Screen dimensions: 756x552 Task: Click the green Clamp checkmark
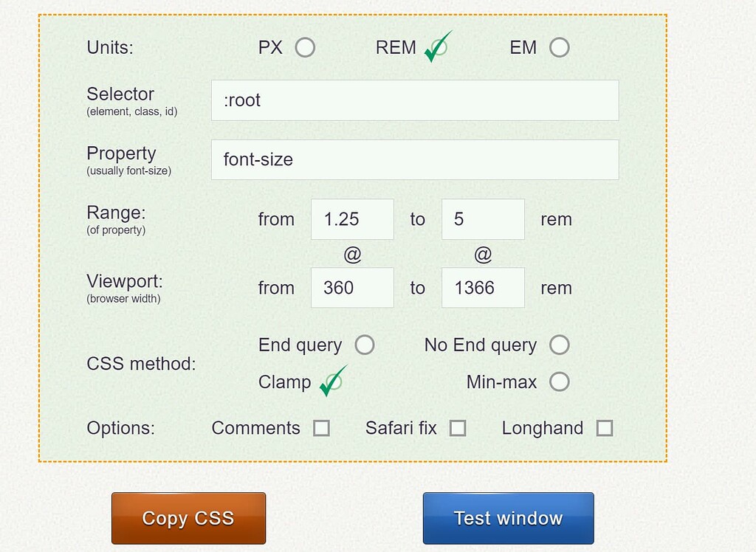coord(336,382)
